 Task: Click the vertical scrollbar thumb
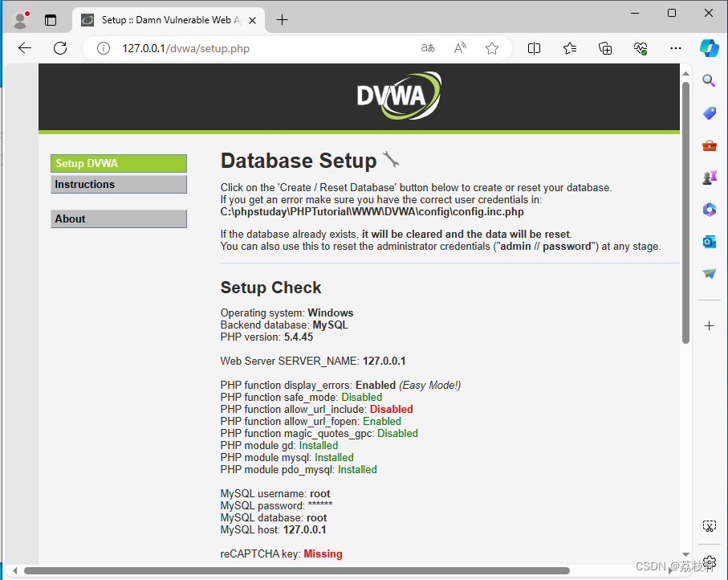click(x=685, y=213)
